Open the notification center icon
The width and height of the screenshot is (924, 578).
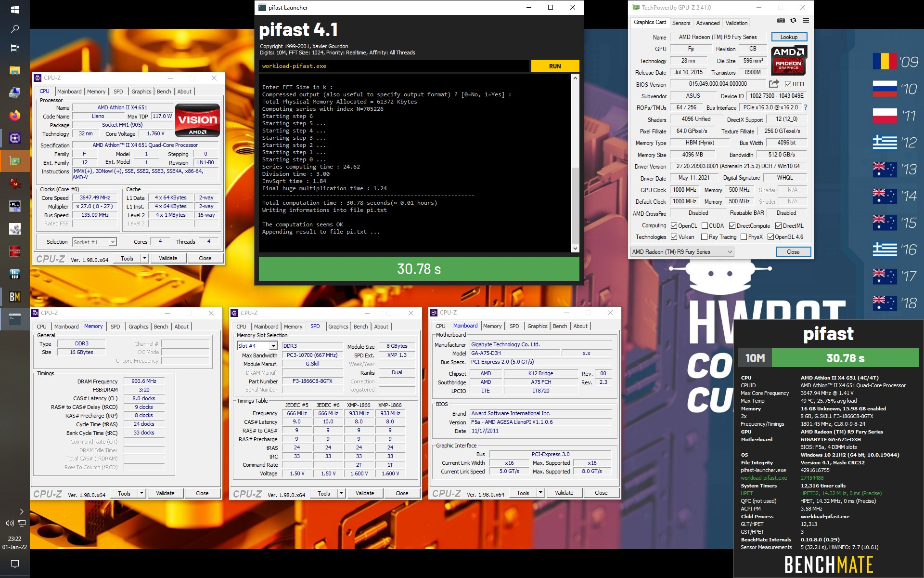[14, 564]
